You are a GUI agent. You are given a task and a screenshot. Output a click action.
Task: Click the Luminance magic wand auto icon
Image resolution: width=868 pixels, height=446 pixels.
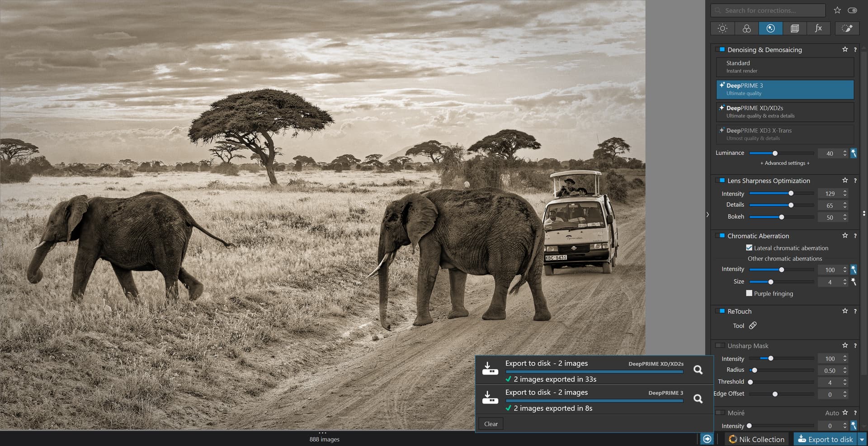[x=854, y=153]
